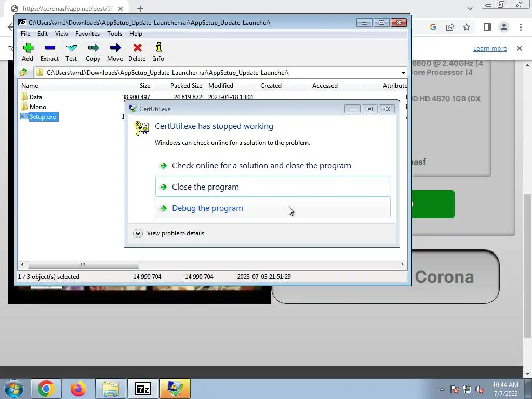Close the coronasfvapp.net tab
532x399 pixels.
(121, 9)
